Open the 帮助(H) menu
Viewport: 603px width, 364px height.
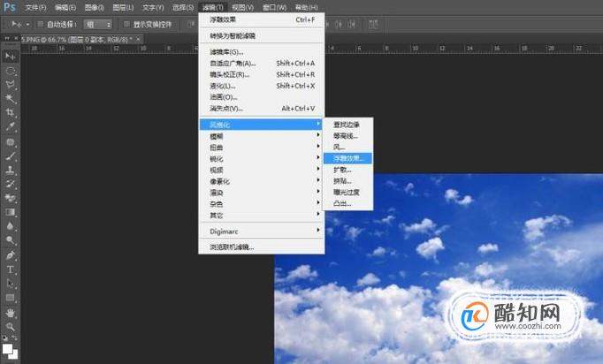[306, 7]
